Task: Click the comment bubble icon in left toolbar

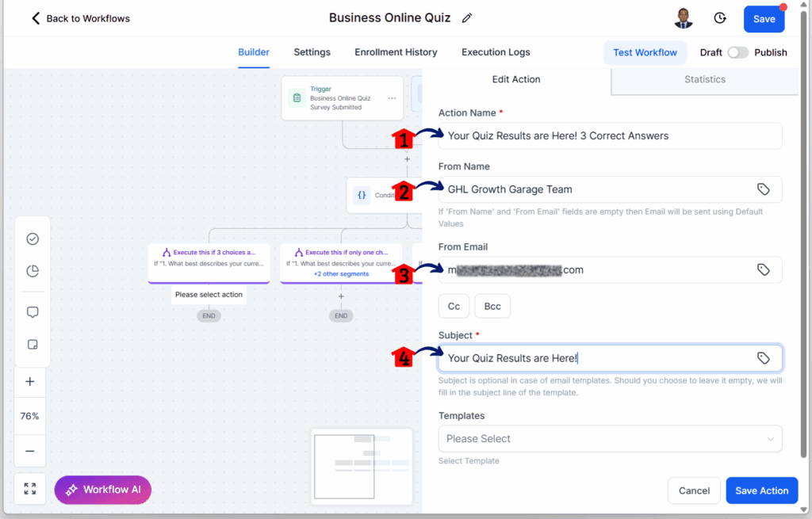Action: click(x=33, y=312)
